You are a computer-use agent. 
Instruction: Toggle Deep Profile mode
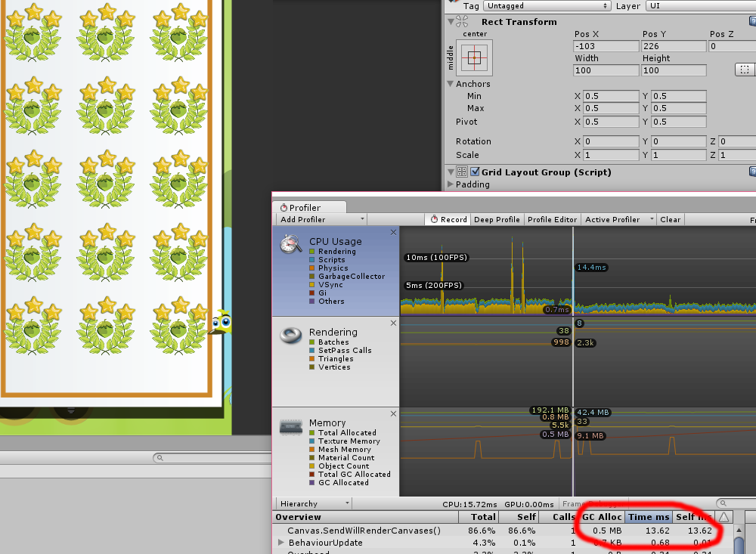point(497,219)
